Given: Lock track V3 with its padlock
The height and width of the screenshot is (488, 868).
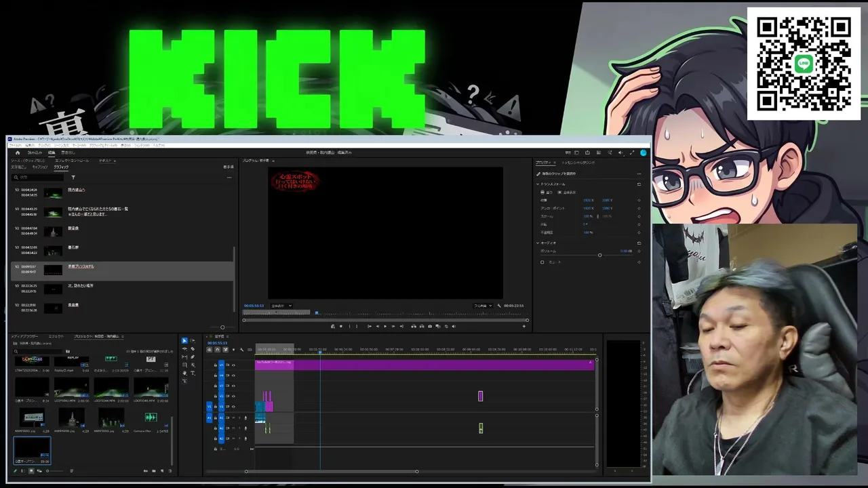Looking at the screenshot, I should pyautogui.click(x=216, y=386).
